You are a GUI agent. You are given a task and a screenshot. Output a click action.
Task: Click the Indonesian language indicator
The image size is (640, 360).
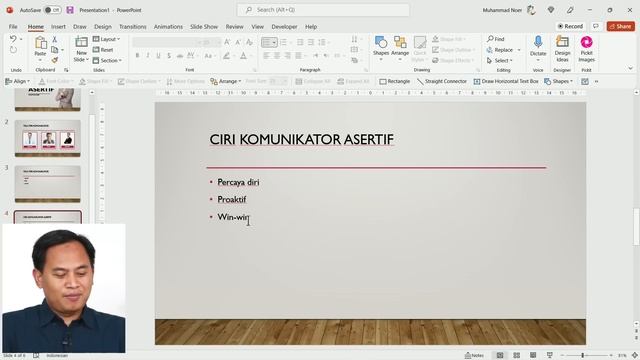coord(57,356)
